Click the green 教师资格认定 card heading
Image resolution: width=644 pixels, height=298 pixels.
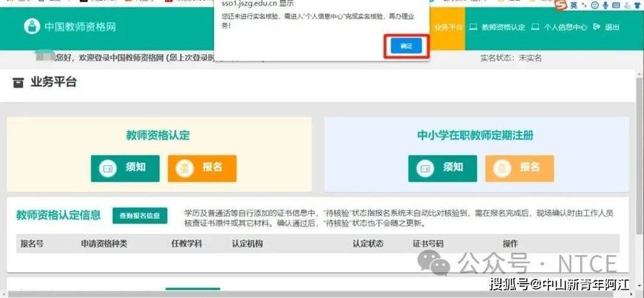(x=158, y=136)
